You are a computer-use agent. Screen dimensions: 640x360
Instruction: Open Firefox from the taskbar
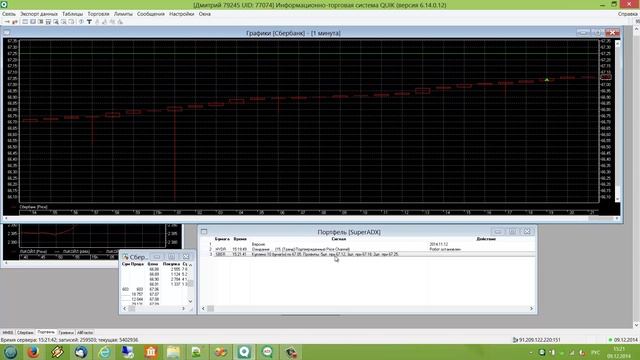[x=33, y=352]
